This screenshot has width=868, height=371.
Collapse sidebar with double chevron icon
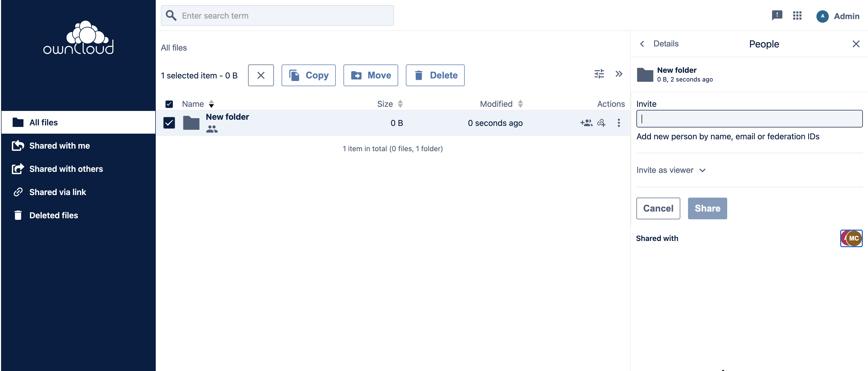click(x=619, y=74)
